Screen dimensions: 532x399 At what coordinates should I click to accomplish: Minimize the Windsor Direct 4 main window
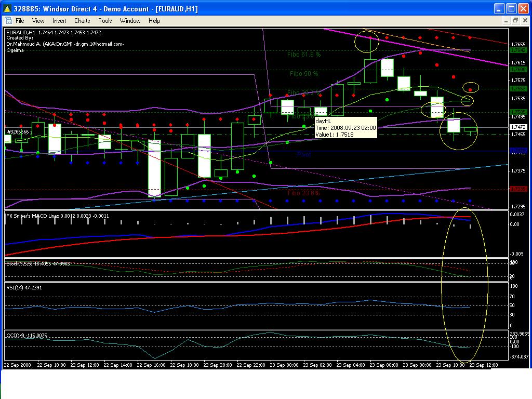[x=499, y=9]
